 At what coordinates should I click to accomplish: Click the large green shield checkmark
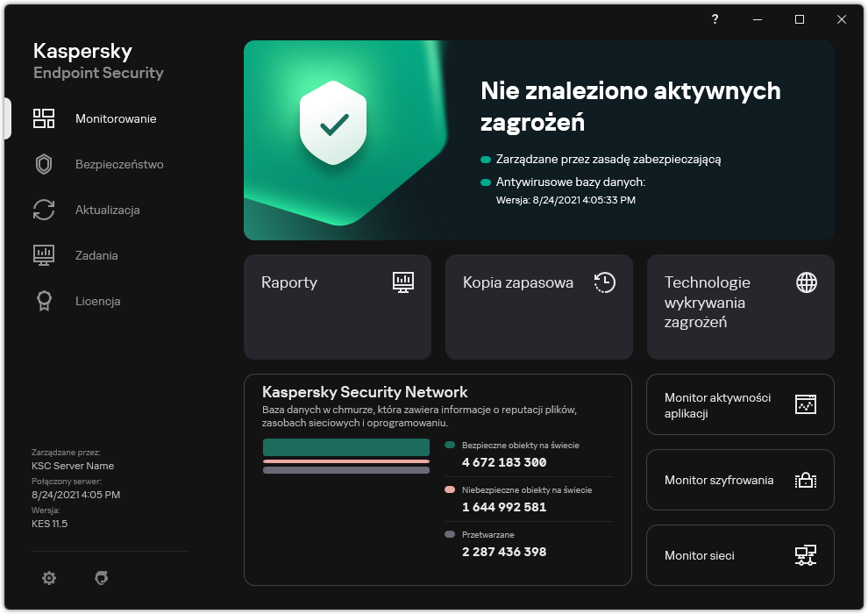point(333,123)
